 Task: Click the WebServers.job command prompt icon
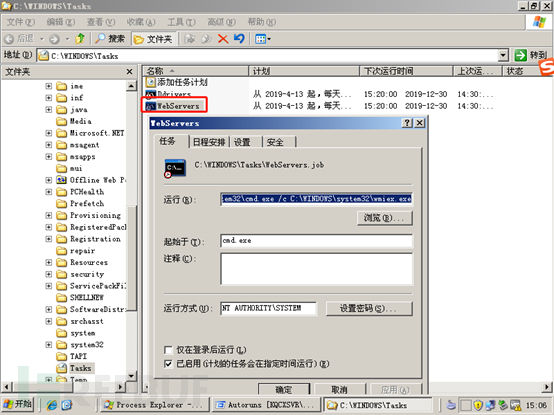[x=175, y=168]
